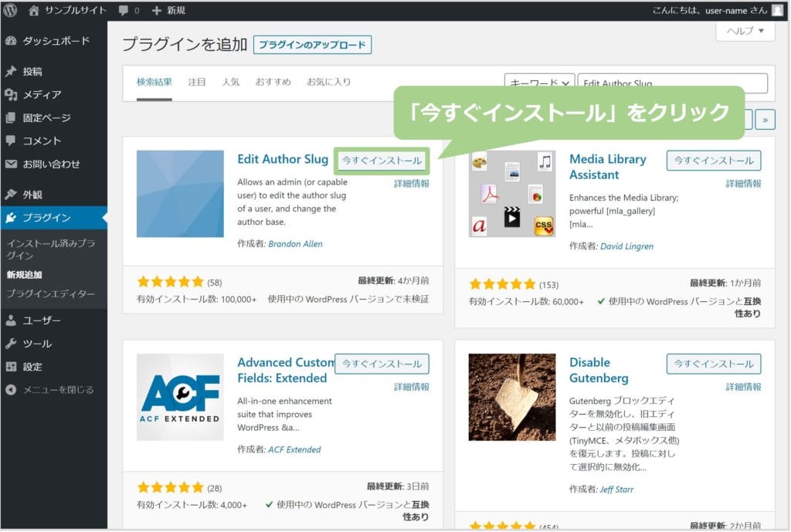The width and height of the screenshot is (791, 532).
Task: Open 詳細情報 for Disable Gutenberg
Action: pyautogui.click(x=744, y=387)
